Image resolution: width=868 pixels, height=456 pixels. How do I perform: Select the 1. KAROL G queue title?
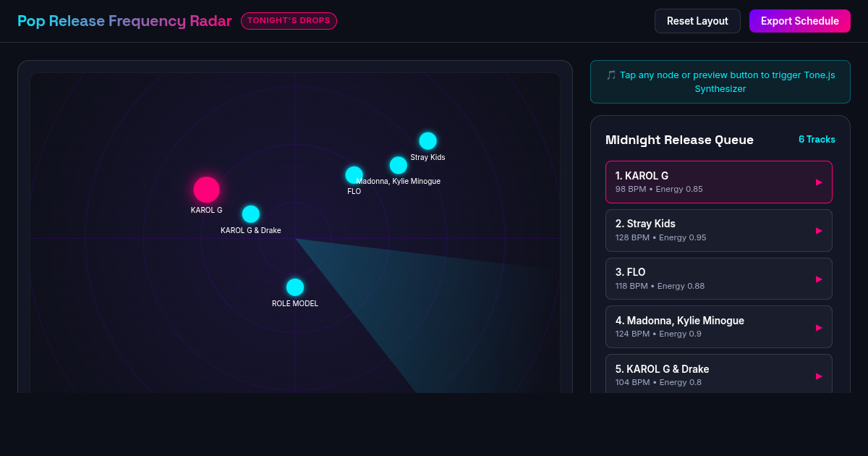tap(642, 176)
